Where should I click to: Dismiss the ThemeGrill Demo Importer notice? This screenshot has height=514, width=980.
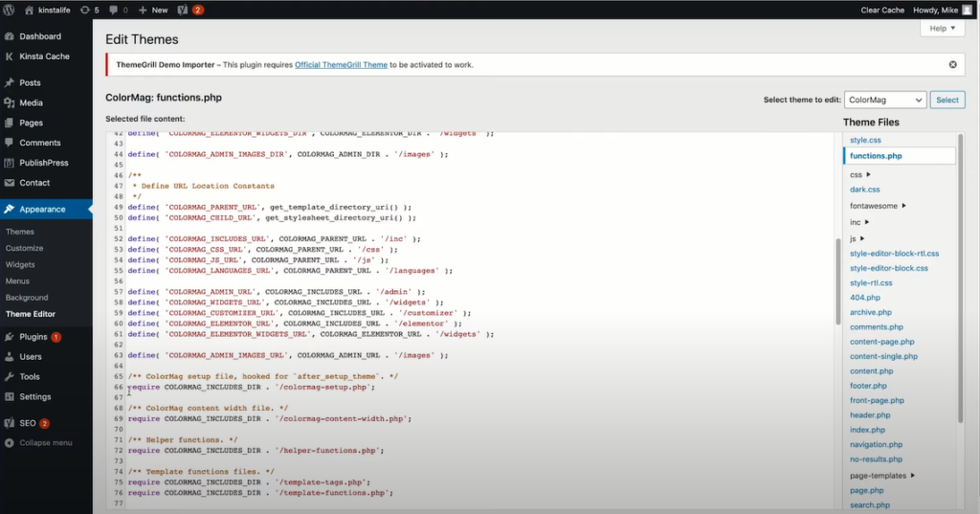tap(952, 65)
